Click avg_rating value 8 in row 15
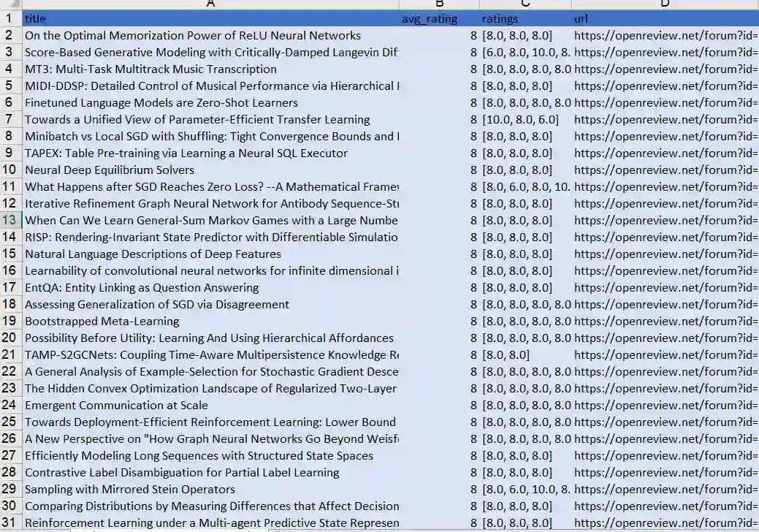The width and height of the screenshot is (759, 532). (440, 254)
